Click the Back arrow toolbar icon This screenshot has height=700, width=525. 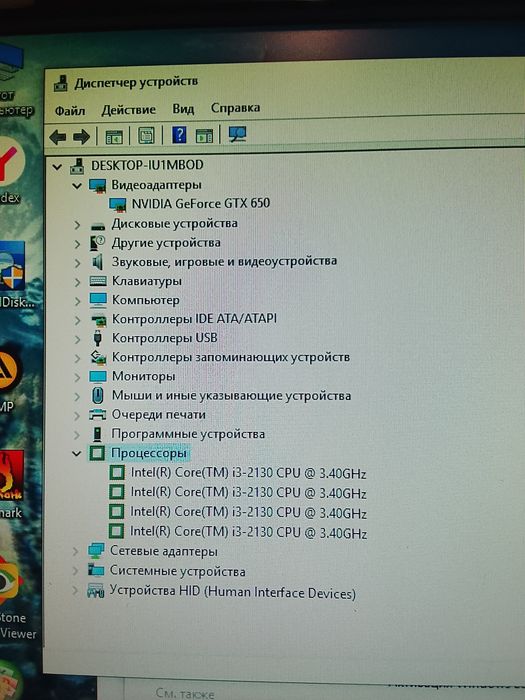pyautogui.click(x=57, y=137)
